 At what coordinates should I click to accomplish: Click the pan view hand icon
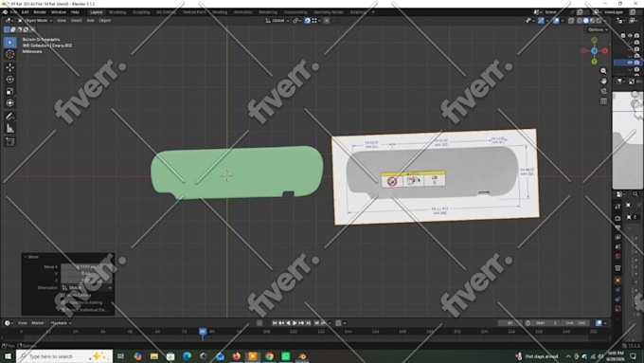coord(603,81)
